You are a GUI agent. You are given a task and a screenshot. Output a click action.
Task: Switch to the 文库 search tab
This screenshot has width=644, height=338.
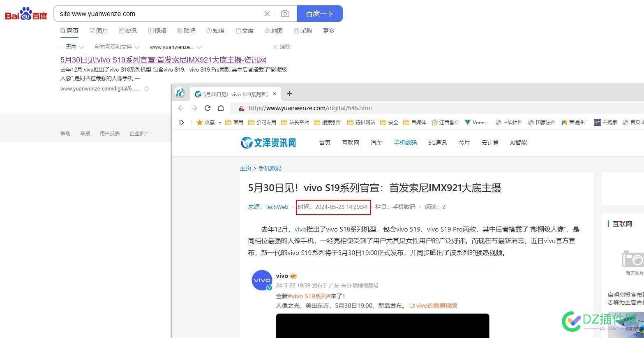pyautogui.click(x=245, y=31)
